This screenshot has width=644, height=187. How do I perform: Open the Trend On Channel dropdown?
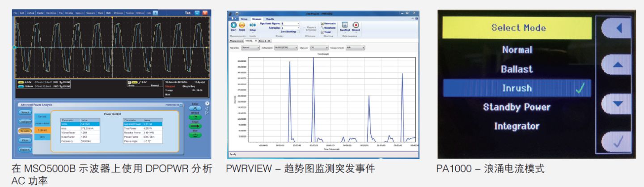250,47
